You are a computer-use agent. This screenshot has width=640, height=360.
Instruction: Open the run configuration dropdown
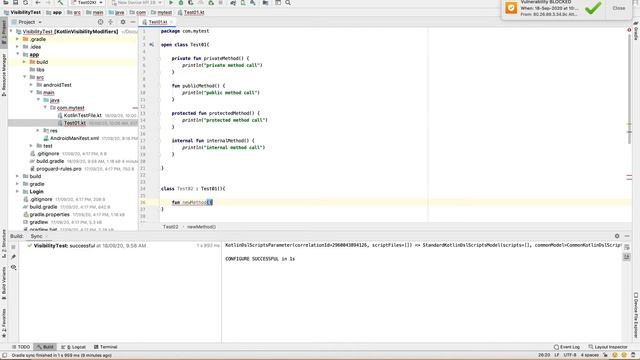87,2
